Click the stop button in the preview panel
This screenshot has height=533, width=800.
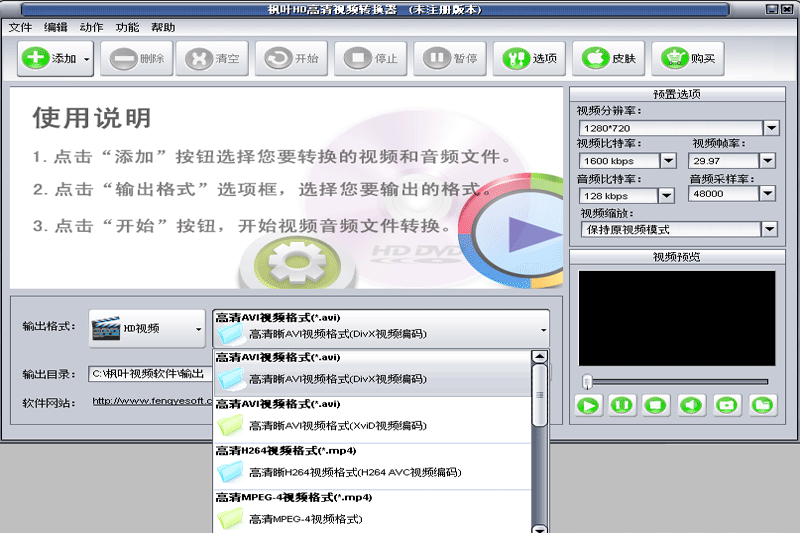coord(656,406)
